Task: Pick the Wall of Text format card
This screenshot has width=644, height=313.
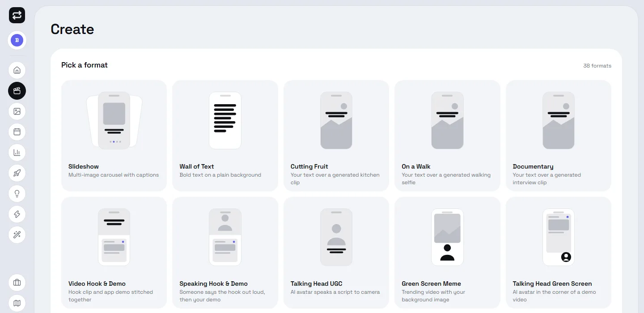Action: tap(225, 135)
